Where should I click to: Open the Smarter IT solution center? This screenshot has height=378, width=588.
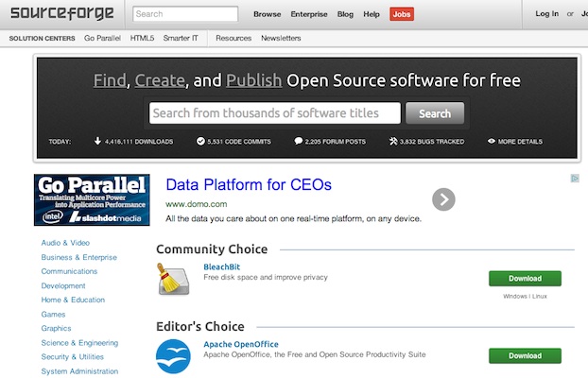[181, 38]
